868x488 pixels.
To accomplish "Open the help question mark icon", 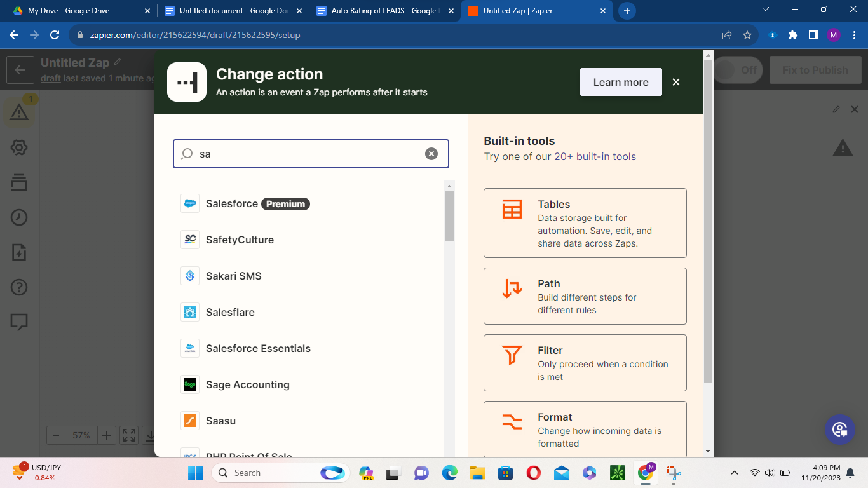I will coord(19,287).
